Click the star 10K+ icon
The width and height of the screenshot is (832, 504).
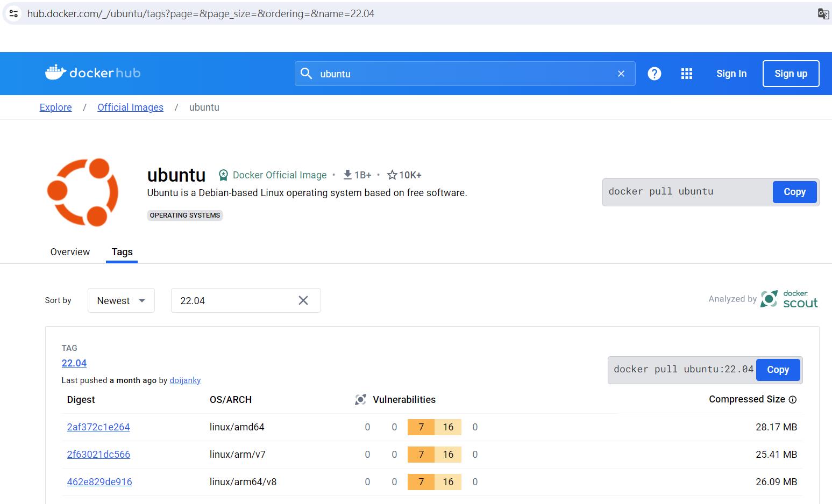pos(392,175)
